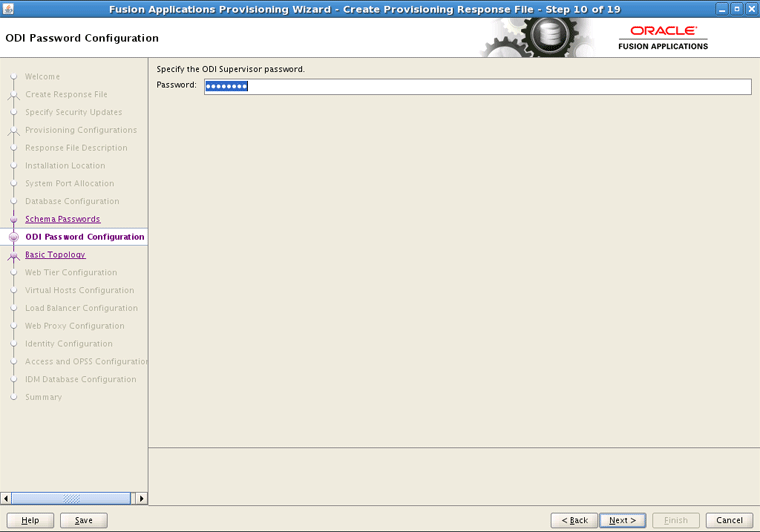Click the 'Specify the ODI Supervisor password.' text
Screen dimensions: 760x532
pyautogui.click(x=230, y=69)
